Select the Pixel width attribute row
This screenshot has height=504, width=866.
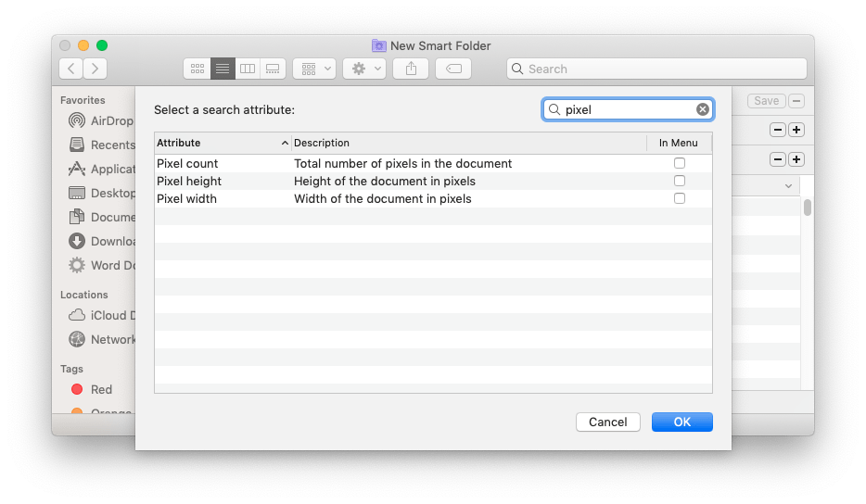(x=434, y=199)
